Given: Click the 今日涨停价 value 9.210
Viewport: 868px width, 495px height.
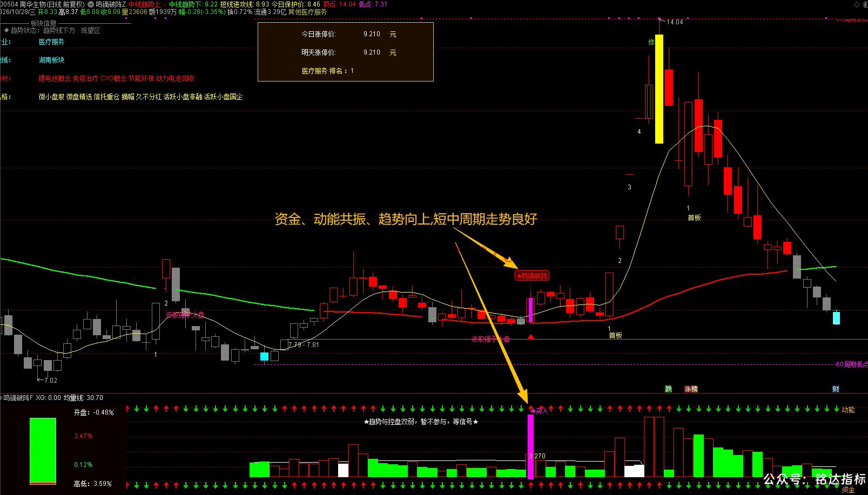Looking at the screenshot, I should click(x=372, y=34).
